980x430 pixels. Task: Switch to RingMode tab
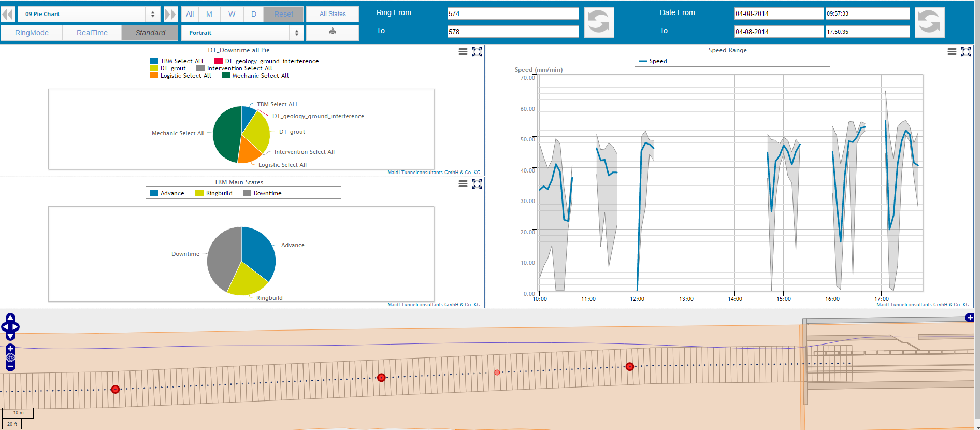[x=32, y=33]
